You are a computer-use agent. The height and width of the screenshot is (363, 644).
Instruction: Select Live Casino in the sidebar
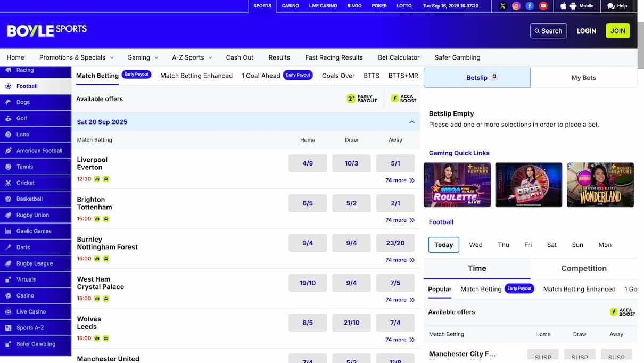click(x=36, y=311)
